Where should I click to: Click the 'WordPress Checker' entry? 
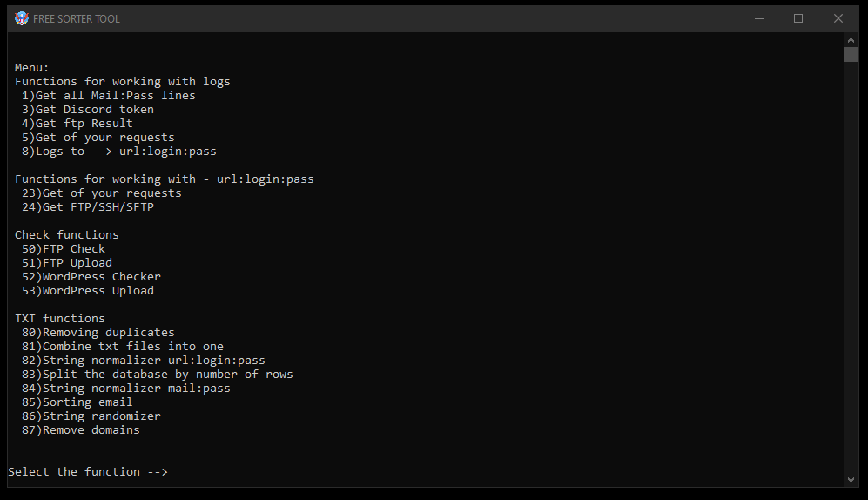[x=91, y=277]
